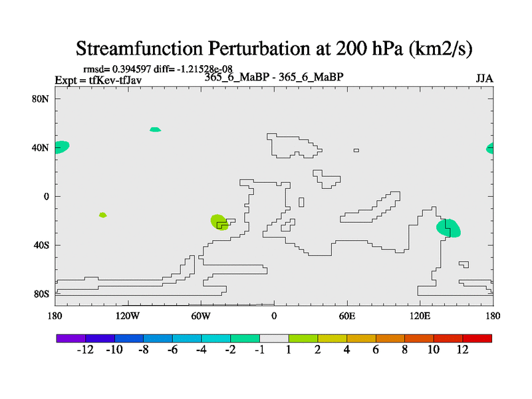Pick the green swatch between -2 and -1
Viewport: 532px width, 399px height.
[x=245, y=338]
